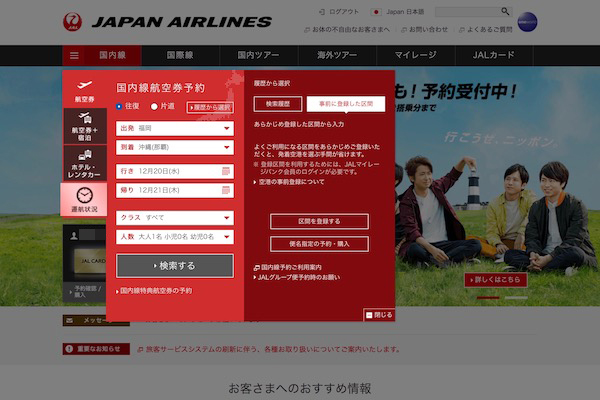This screenshot has width=600, height=400.
Task: Open JALグループ便予約時のお願い link
Action: coord(297,277)
